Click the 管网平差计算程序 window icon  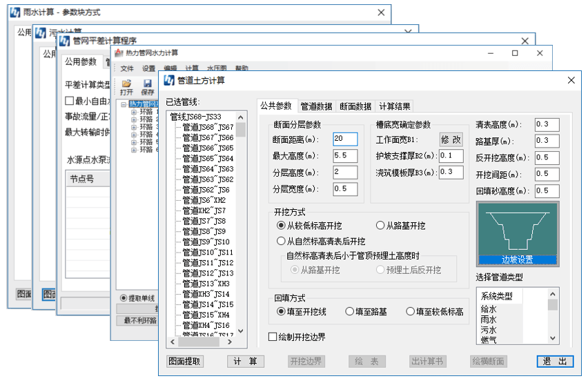(64, 41)
